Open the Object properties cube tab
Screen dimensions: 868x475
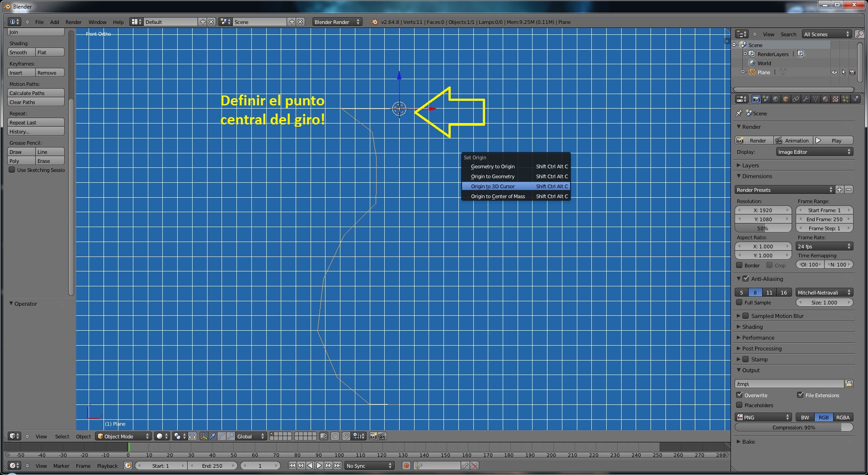pyautogui.click(x=786, y=99)
